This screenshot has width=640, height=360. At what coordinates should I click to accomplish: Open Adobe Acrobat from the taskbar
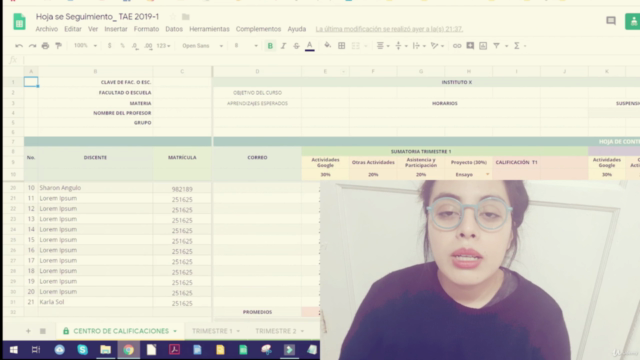[174, 350]
